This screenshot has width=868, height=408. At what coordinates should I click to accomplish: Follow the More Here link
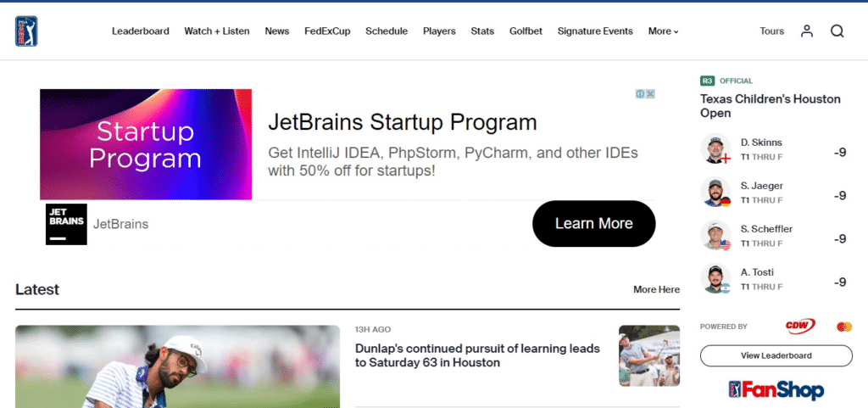(656, 289)
